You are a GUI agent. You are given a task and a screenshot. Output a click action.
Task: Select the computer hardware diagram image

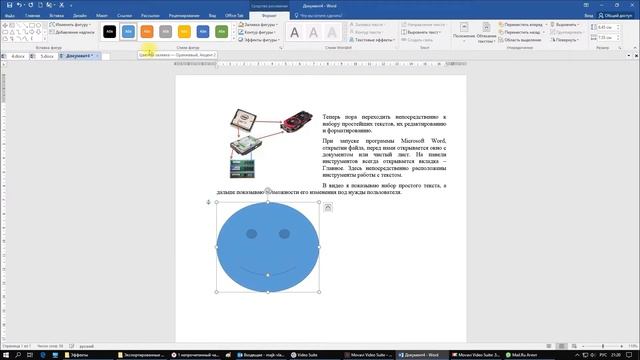(271, 144)
